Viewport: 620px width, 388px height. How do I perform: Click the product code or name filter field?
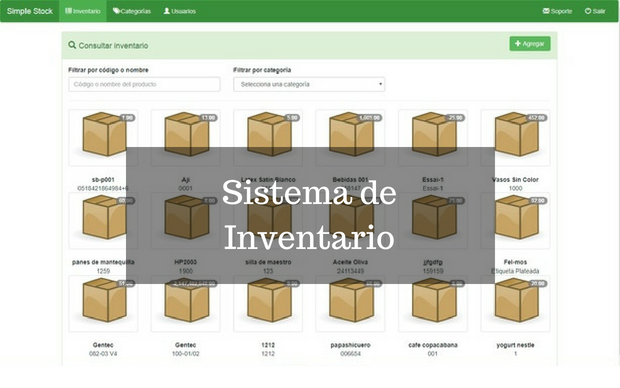(144, 84)
